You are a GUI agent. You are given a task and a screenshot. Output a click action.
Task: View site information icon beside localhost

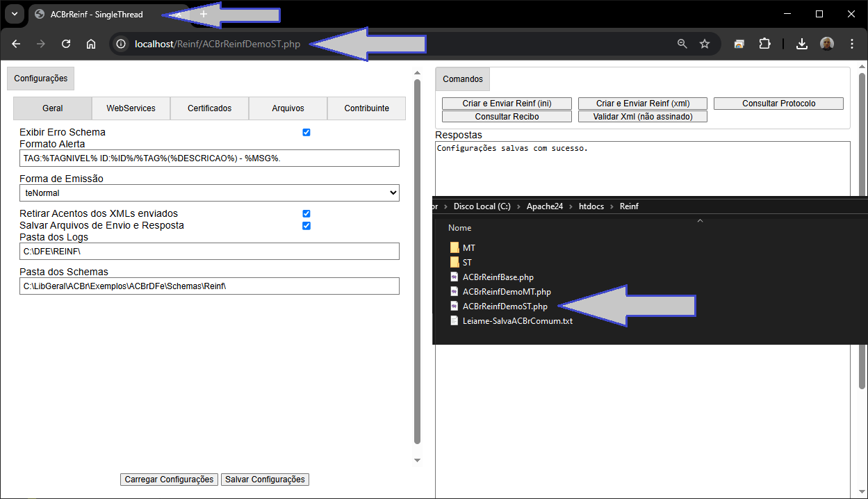[121, 44]
